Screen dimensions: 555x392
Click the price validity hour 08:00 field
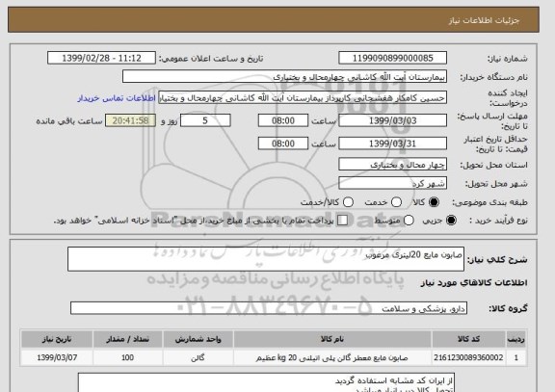tap(283, 144)
